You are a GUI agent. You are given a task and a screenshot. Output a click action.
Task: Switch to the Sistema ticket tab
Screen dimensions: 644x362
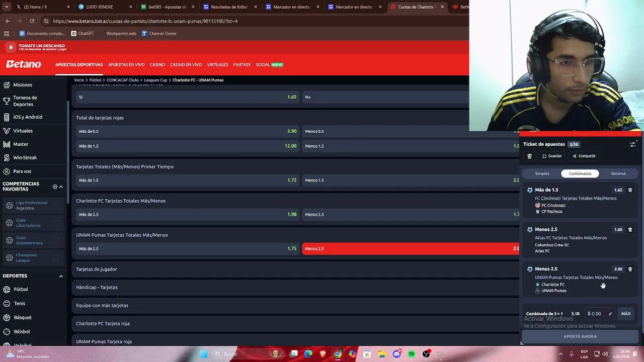click(x=618, y=174)
